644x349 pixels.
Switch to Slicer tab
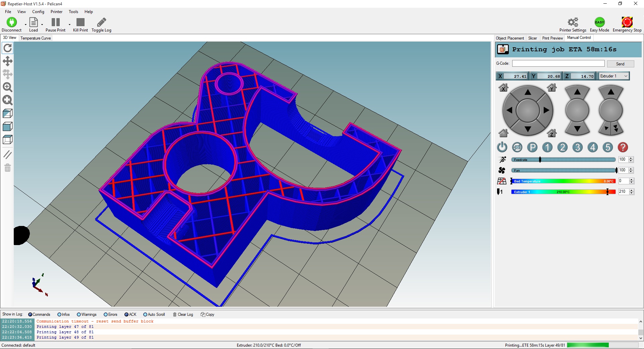click(x=533, y=38)
